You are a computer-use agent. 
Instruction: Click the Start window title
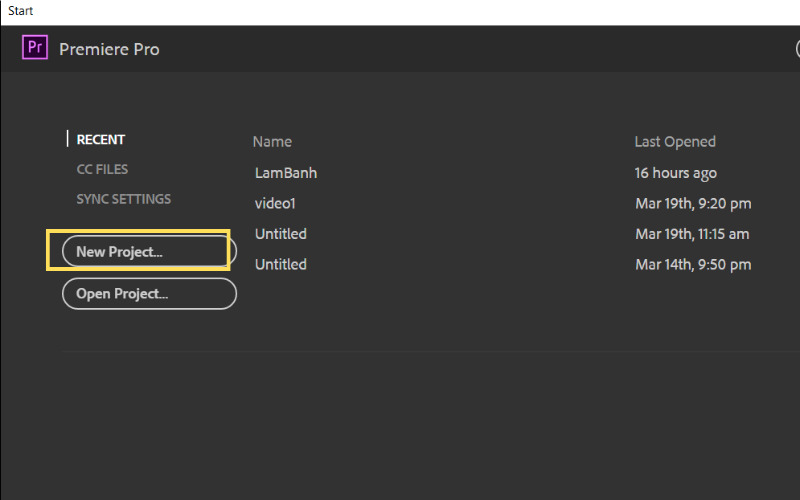[20, 11]
